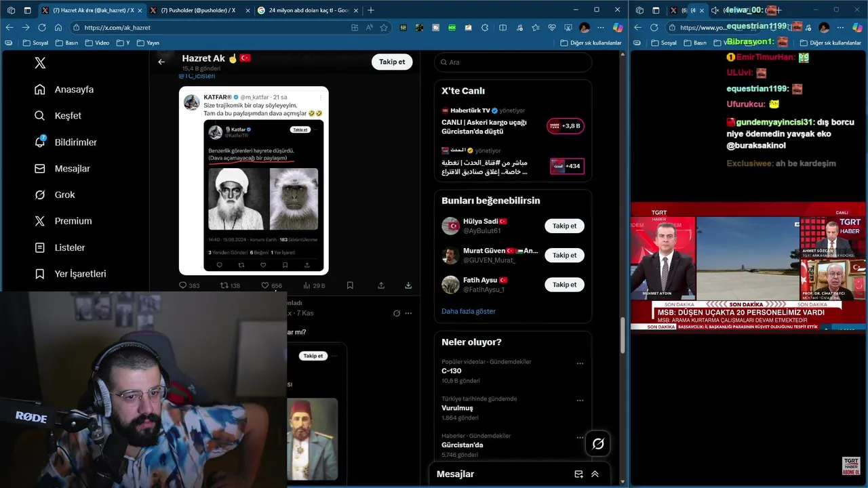Open Sosyal bookmarks folder in left browser
868x488 pixels.
[x=37, y=43]
